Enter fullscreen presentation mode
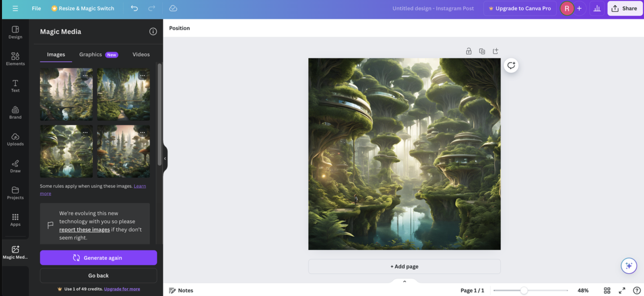The height and width of the screenshot is (296, 644). click(x=622, y=290)
